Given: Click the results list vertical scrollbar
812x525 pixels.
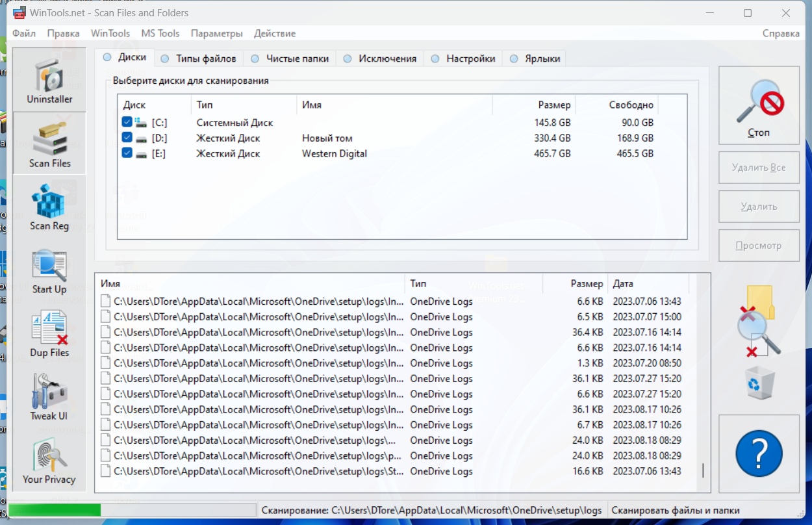Looking at the screenshot, I should 704,383.
